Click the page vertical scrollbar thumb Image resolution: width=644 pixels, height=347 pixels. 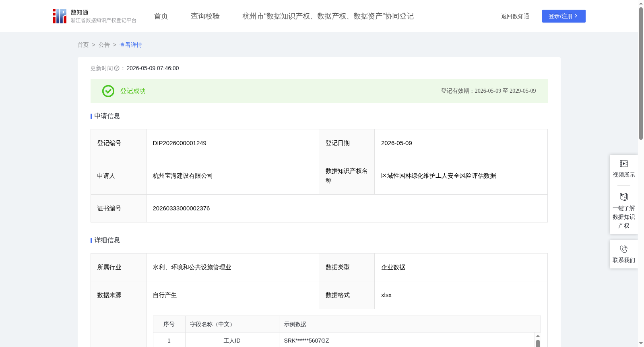(x=641, y=73)
